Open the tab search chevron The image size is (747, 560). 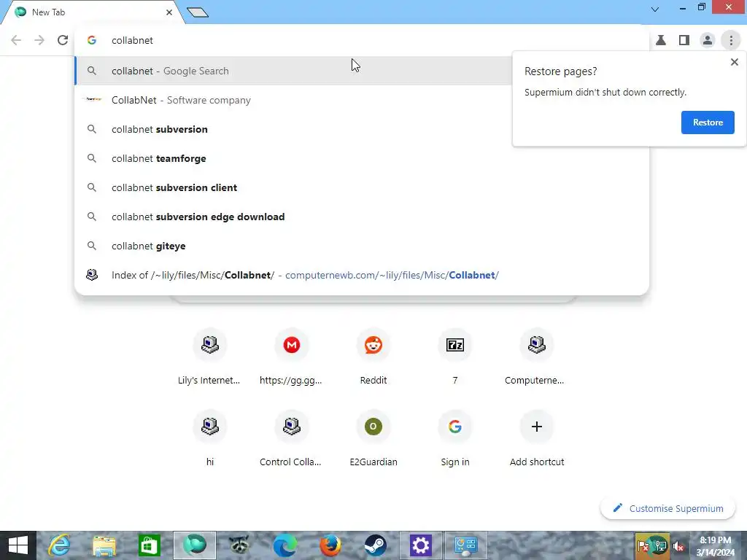[655, 9]
